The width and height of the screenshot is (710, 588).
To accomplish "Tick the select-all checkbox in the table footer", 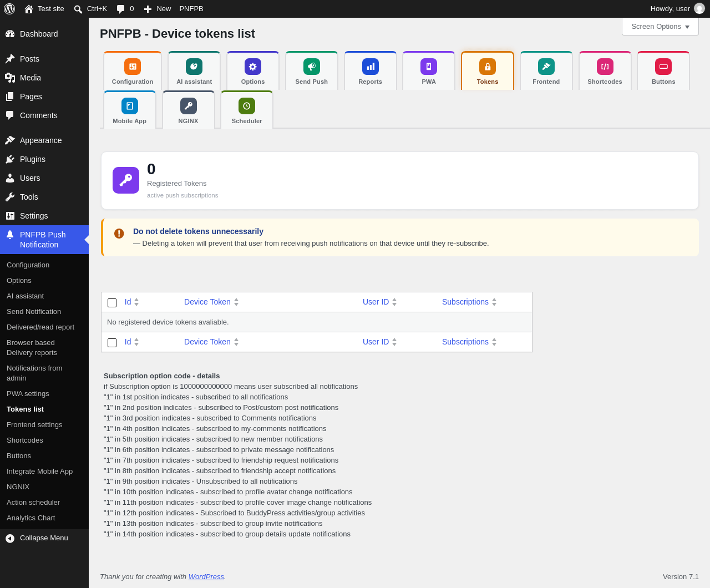I will pos(112,343).
